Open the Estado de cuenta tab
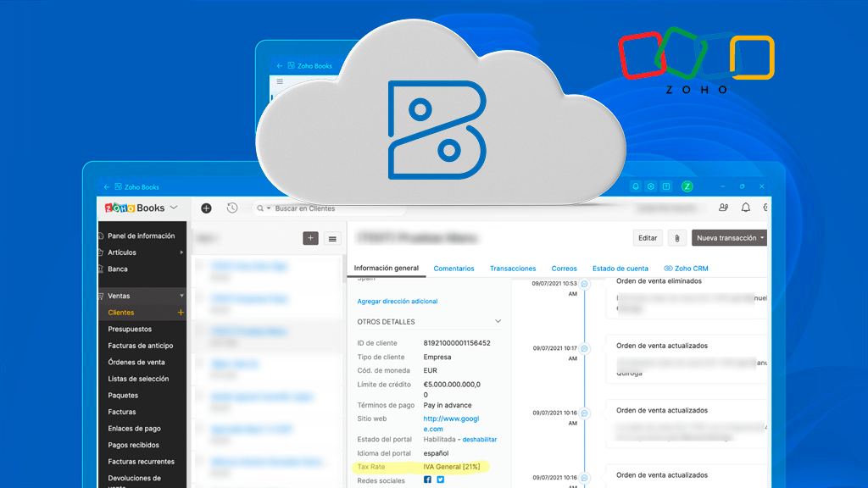The width and height of the screenshot is (868, 488). click(620, 269)
